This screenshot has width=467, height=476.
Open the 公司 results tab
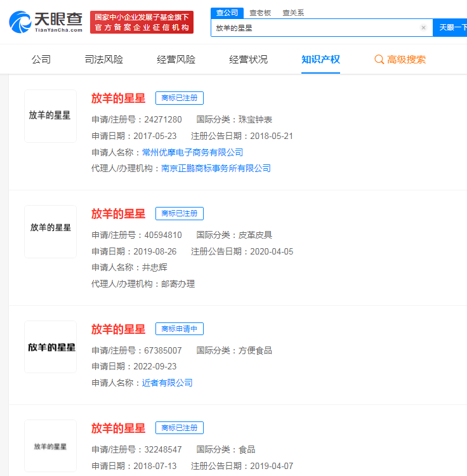[41, 59]
